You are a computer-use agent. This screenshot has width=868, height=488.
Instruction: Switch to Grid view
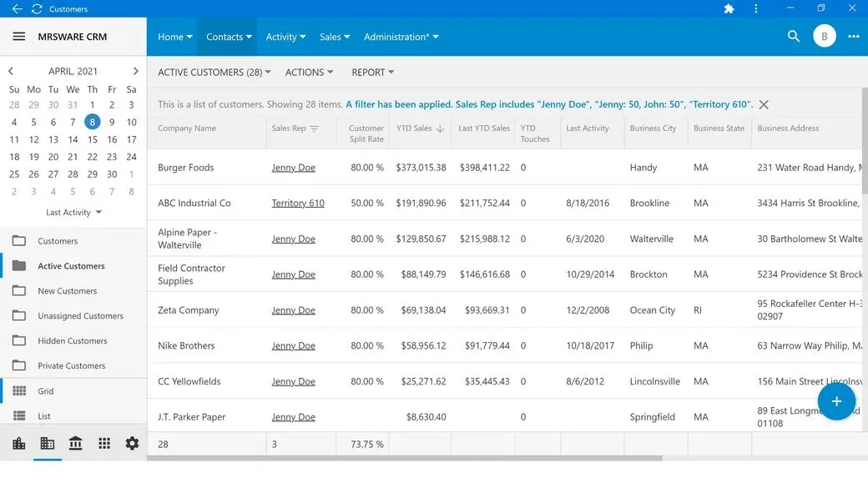(45, 391)
